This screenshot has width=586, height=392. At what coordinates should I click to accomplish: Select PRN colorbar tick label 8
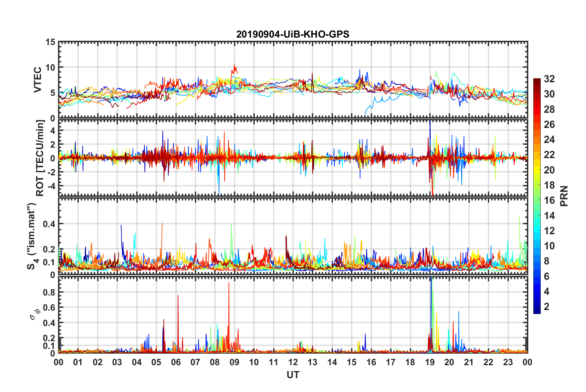click(x=547, y=261)
